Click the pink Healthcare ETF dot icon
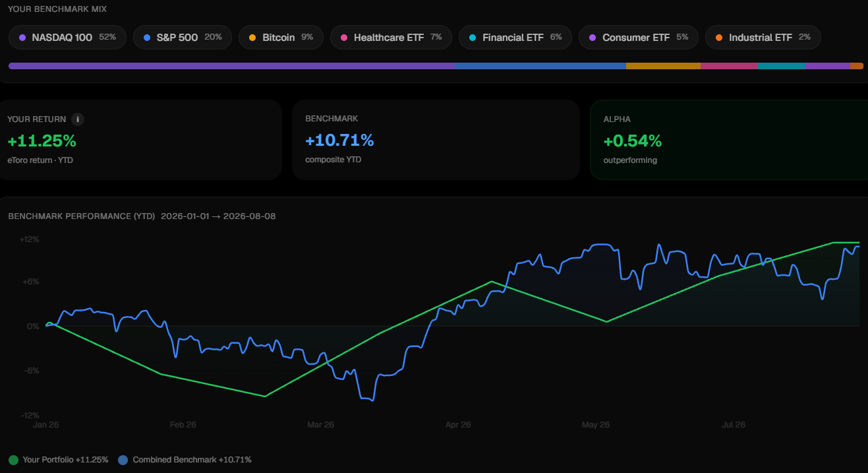Viewport: 868px width, 473px height. [344, 38]
